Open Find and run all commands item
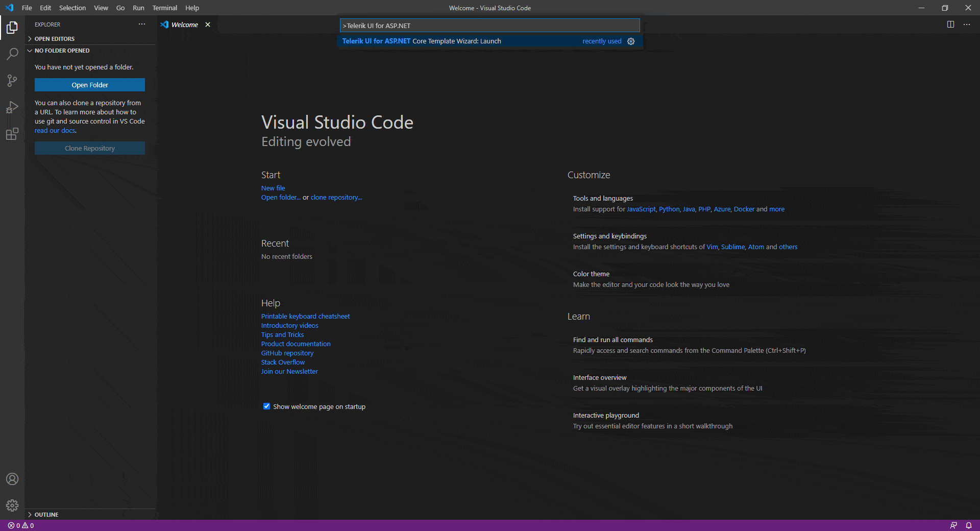Viewport: 980px width, 531px height. [689, 345]
